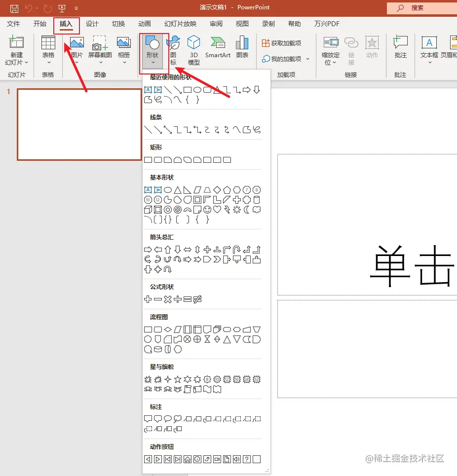Open the 录制 tab

tap(268, 24)
